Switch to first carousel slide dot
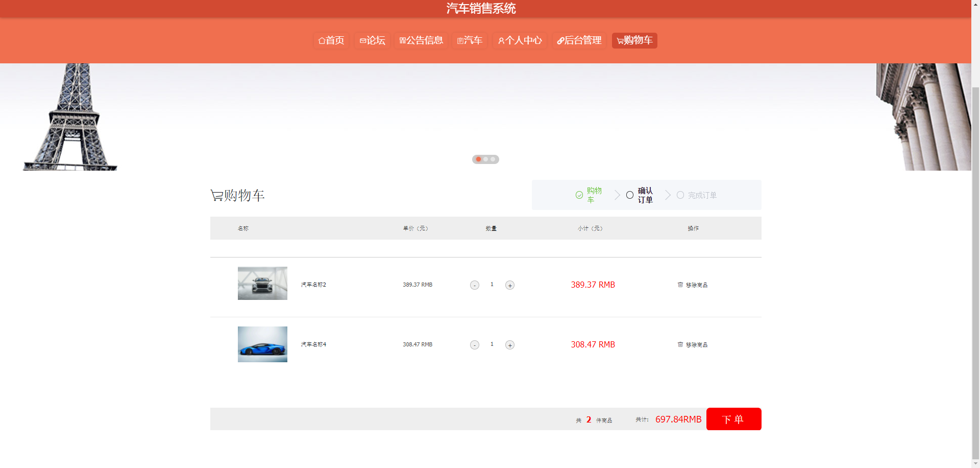980x468 pixels. click(x=478, y=159)
